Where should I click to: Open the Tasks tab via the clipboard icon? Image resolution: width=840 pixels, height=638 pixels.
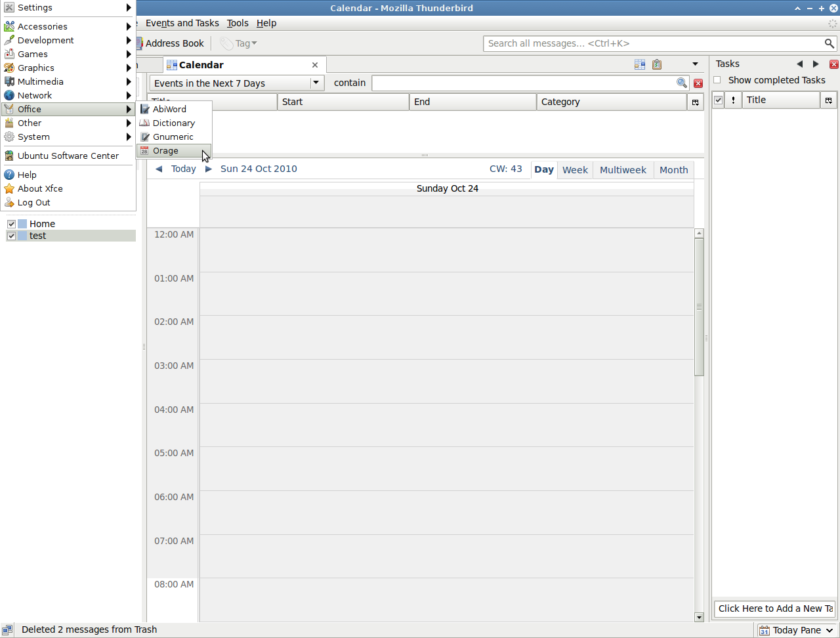[x=657, y=64]
